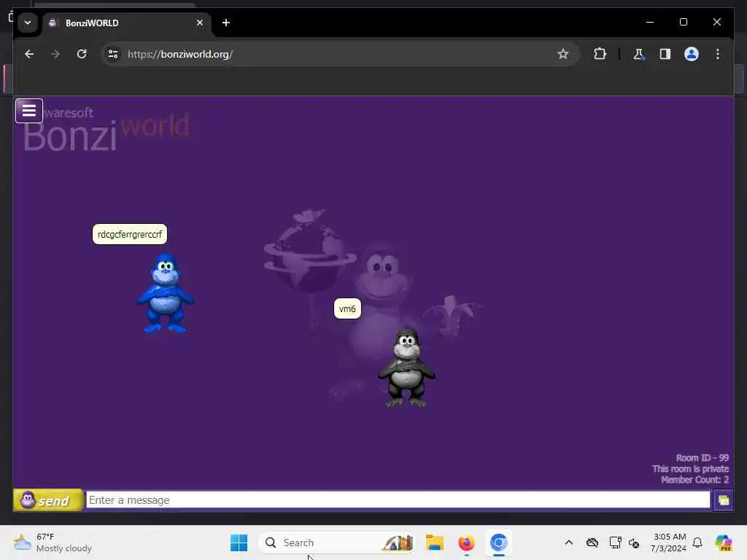Open the BonziWORLD hamburger menu

pyautogui.click(x=29, y=111)
